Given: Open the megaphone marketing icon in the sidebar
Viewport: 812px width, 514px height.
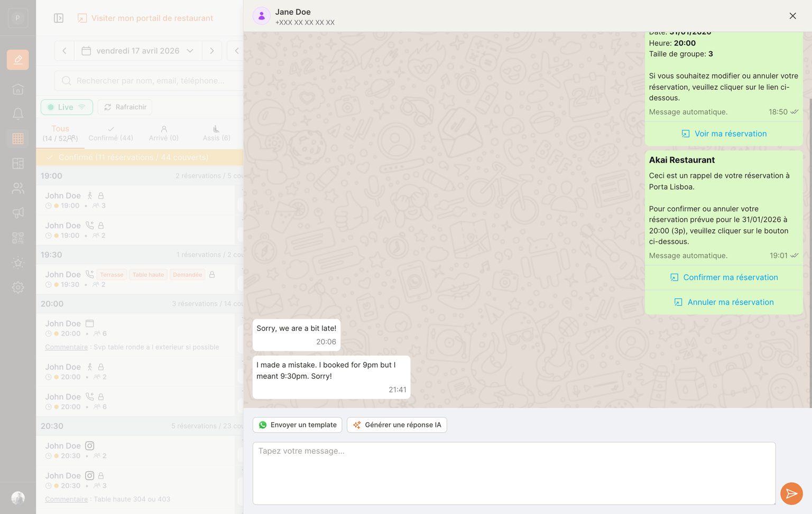Looking at the screenshot, I should coord(18,213).
